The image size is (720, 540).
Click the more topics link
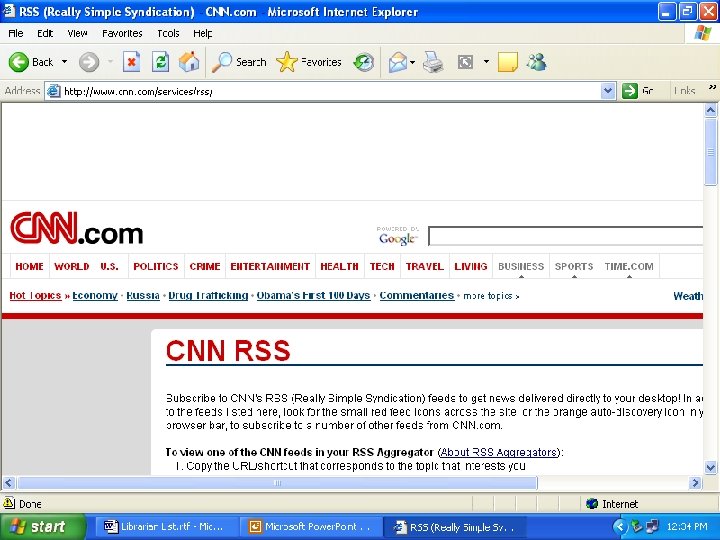coord(491,296)
